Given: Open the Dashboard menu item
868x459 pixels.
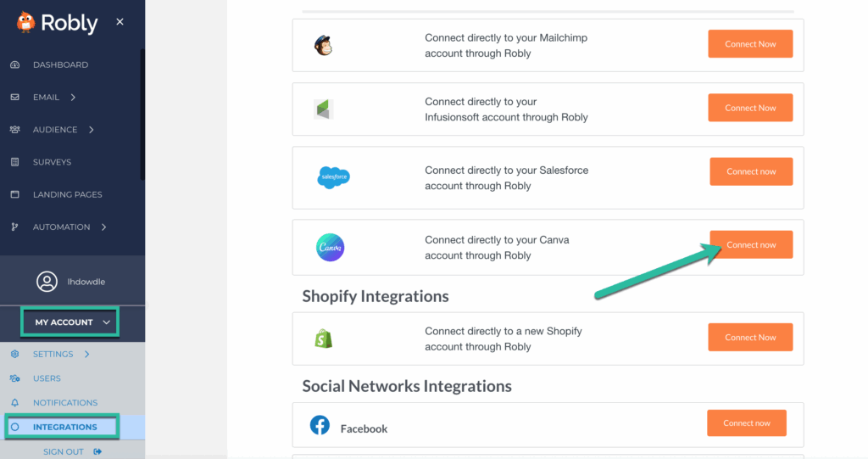Looking at the screenshot, I should click(60, 64).
